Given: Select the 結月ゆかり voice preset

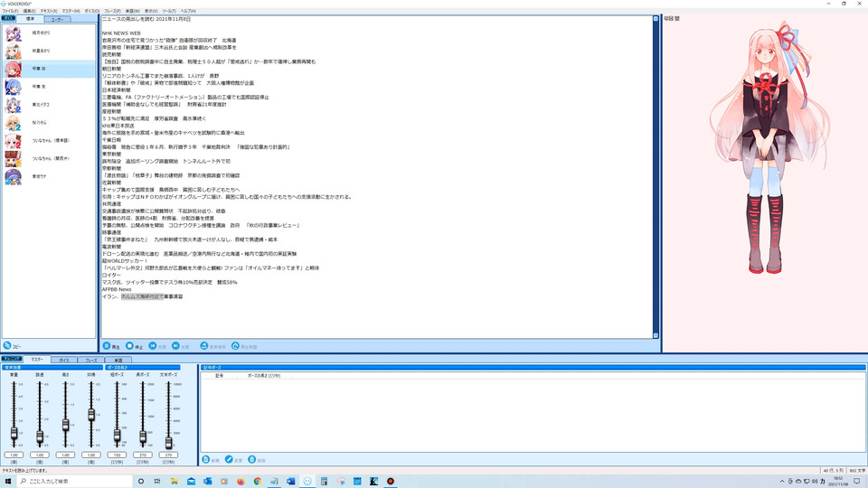Looking at the screenshot, I should coord(49,33).
